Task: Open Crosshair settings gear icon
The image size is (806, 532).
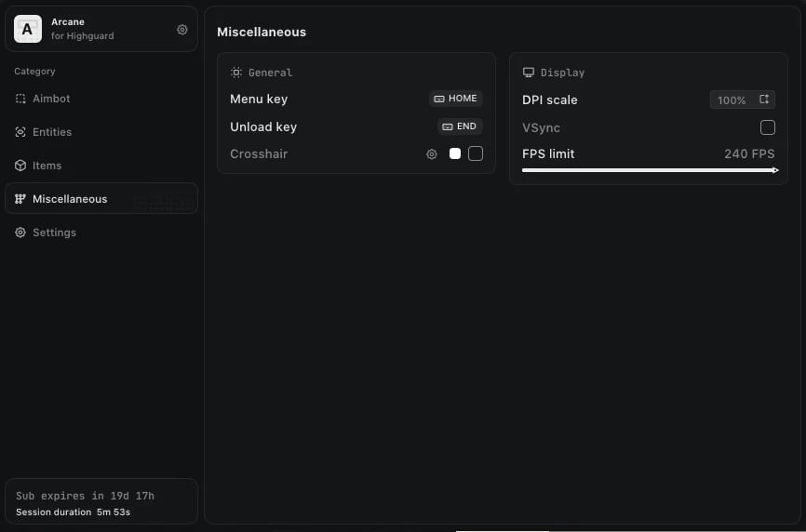Action: tap(432, 154)
